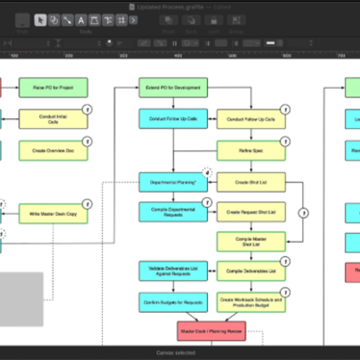
Task: Select the Raise PO for Project shape
Action: (53, 88)
